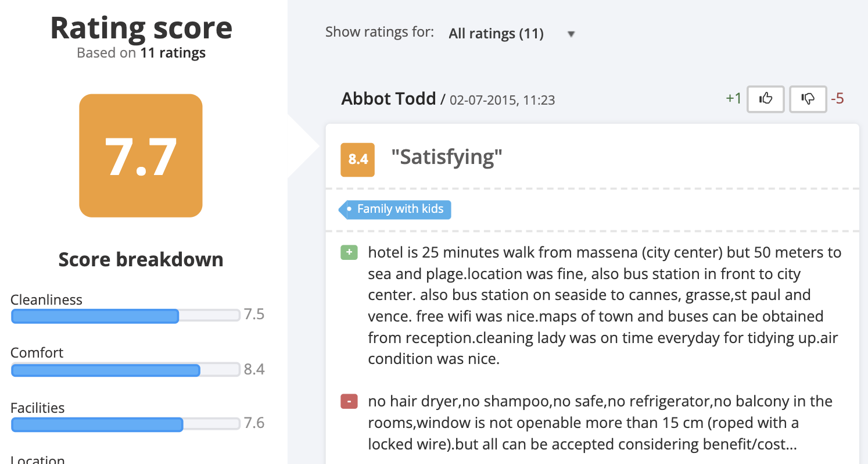Screen dimensions: 868x464
Task: Click the -5 downvote count
Action: [837, 99]
